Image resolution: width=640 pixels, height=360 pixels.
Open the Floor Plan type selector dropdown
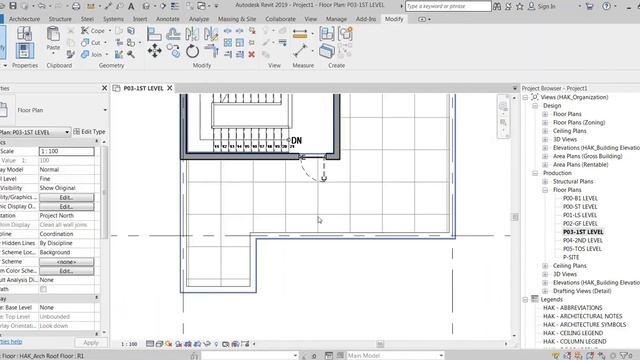pyautogui.click(x=105, y=110)
